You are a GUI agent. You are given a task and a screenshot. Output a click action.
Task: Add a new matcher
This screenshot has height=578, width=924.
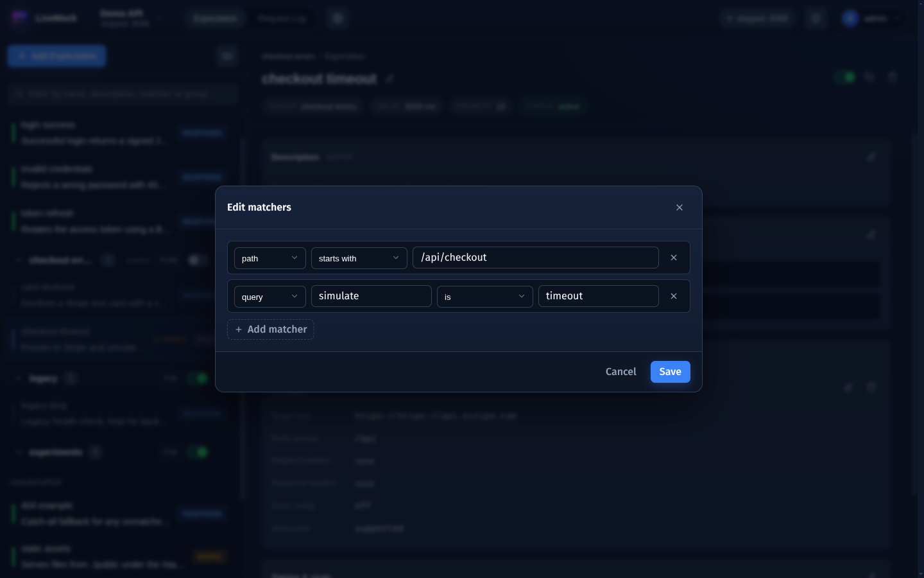click(271, 329)
